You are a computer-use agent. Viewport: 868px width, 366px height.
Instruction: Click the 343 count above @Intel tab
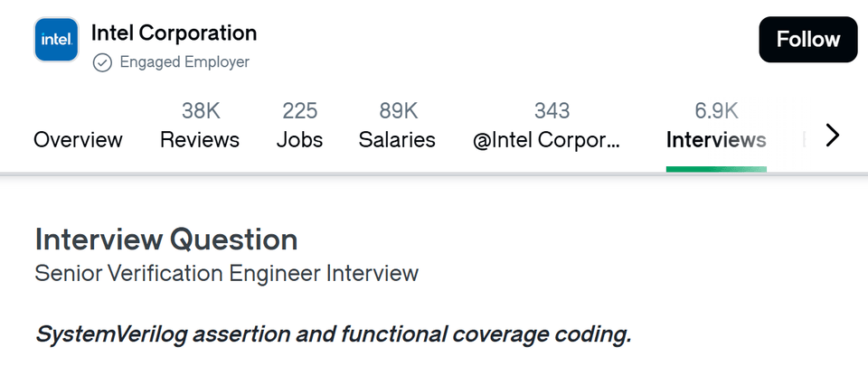[x=552, y=111]
